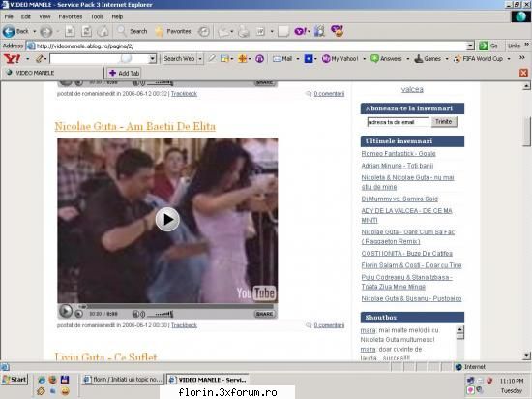This screenshot has width=532, height=399.
Task: Open the View menu
Action: pos(44,16)
